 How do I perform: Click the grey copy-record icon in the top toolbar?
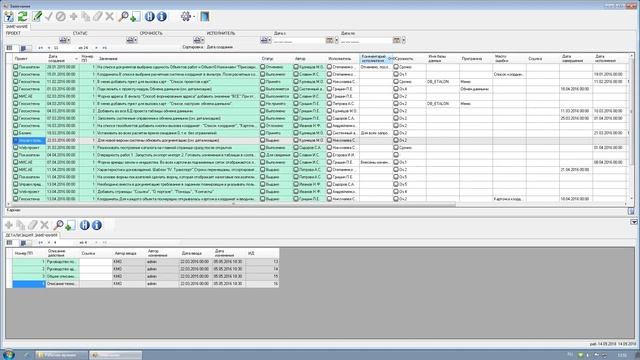[x=85, y=16]
